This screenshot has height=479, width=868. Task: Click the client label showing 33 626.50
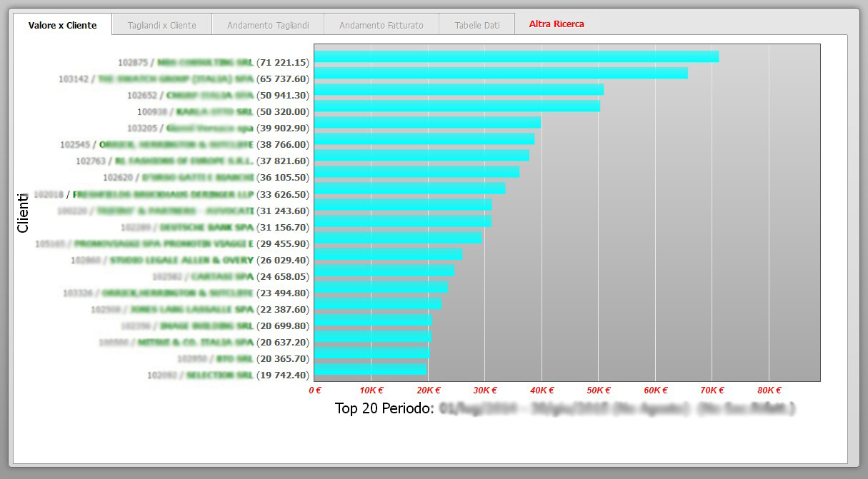click(171, 194)
